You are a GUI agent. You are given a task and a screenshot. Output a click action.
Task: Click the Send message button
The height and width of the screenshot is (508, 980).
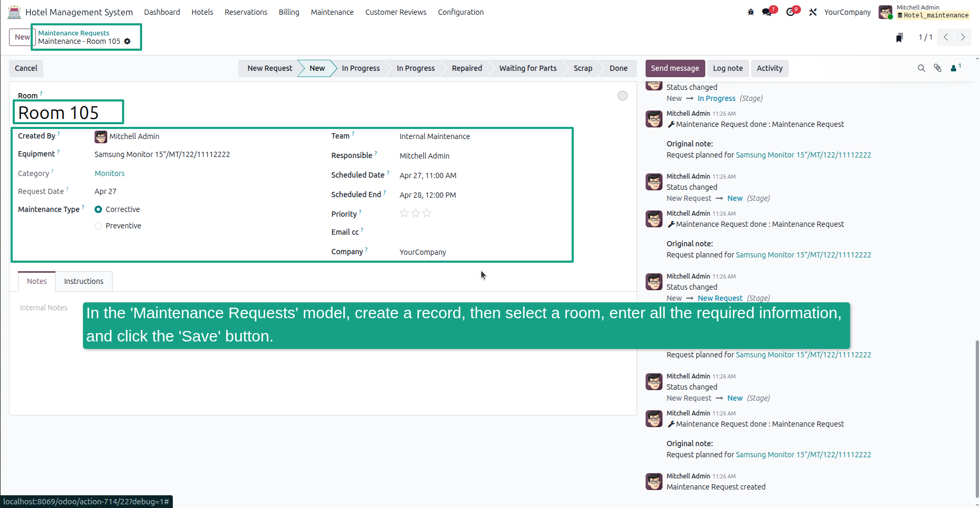coord(675,68)
